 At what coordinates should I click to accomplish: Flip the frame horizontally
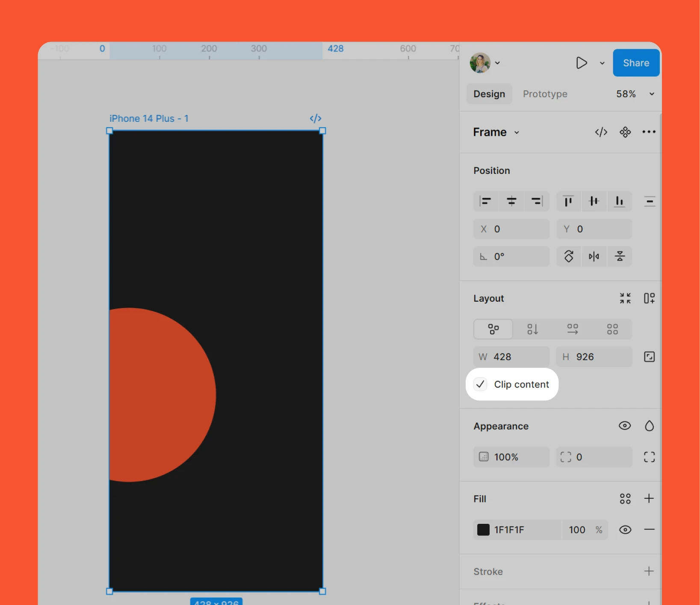coord(594,256)
